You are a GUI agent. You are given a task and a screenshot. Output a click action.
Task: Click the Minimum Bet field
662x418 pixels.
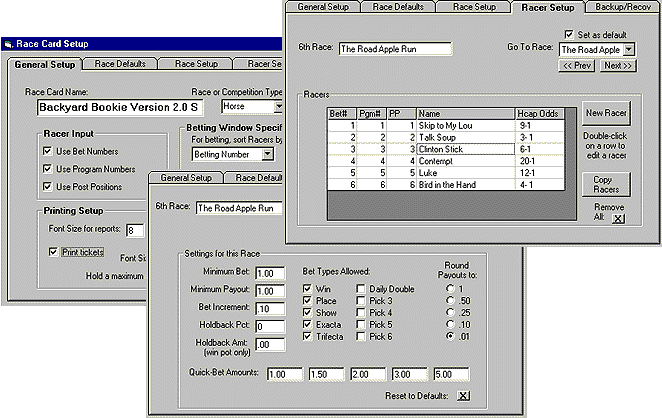[270, 273]
